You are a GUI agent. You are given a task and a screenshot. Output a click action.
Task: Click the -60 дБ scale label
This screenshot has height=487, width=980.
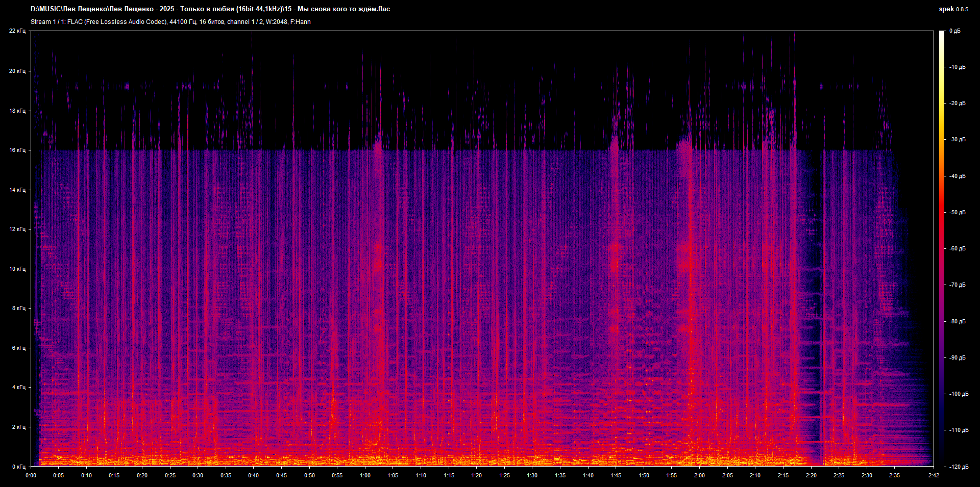click(x=958, y=249)
